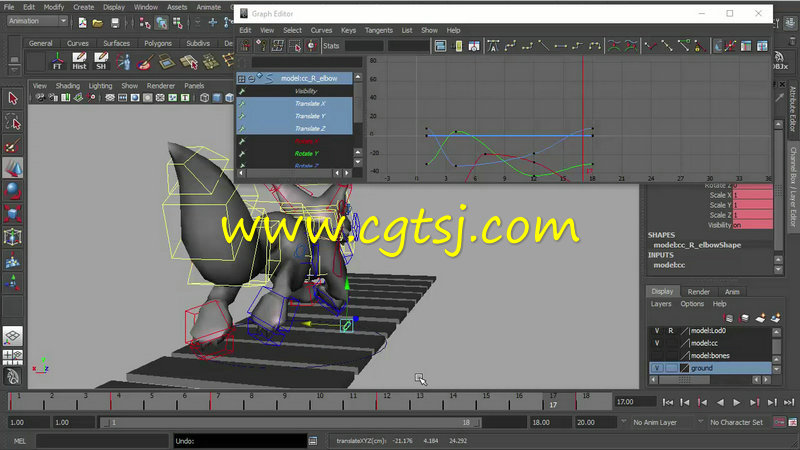800x450 pixels.
Task: Click the open scene folder icon
Action: point(98,22)
